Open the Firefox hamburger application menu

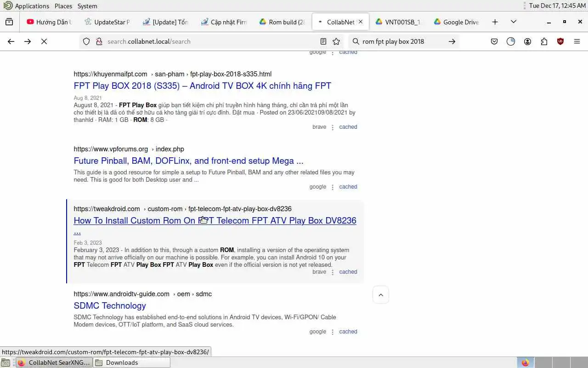[577, 41]
